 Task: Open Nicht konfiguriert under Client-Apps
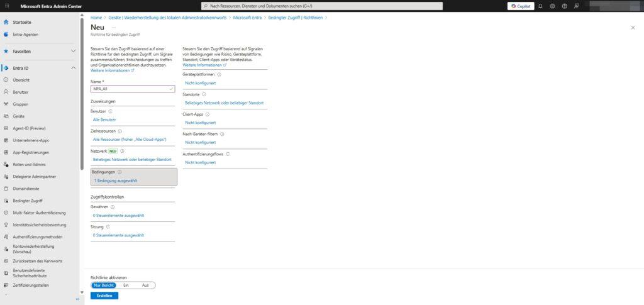[201, 123]
